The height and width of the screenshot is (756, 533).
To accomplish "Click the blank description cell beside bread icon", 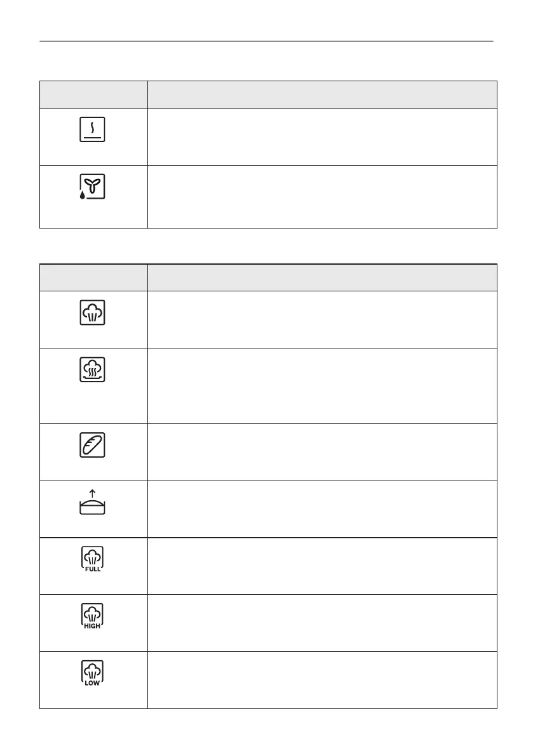I will click(x=322, y=452).
